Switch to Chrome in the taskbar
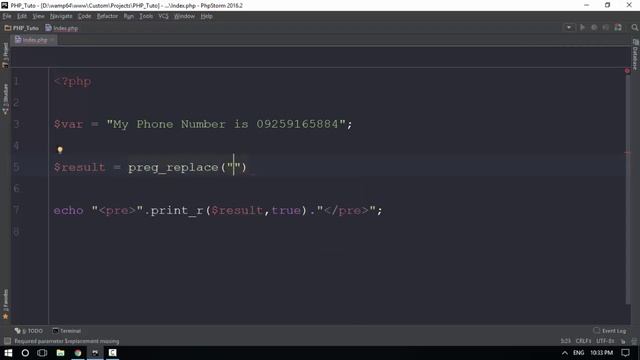Viewport: 640px width, 360px height. coord(78,353)
